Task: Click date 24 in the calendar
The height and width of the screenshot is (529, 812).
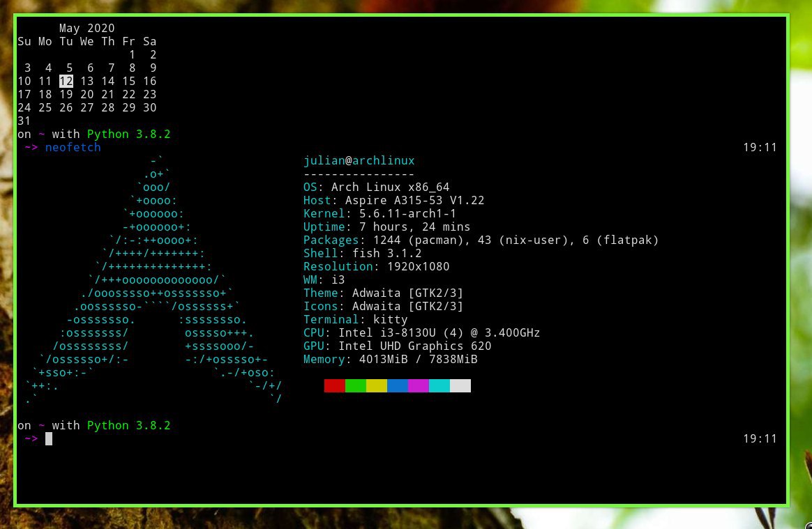Action: pos(24,107)
